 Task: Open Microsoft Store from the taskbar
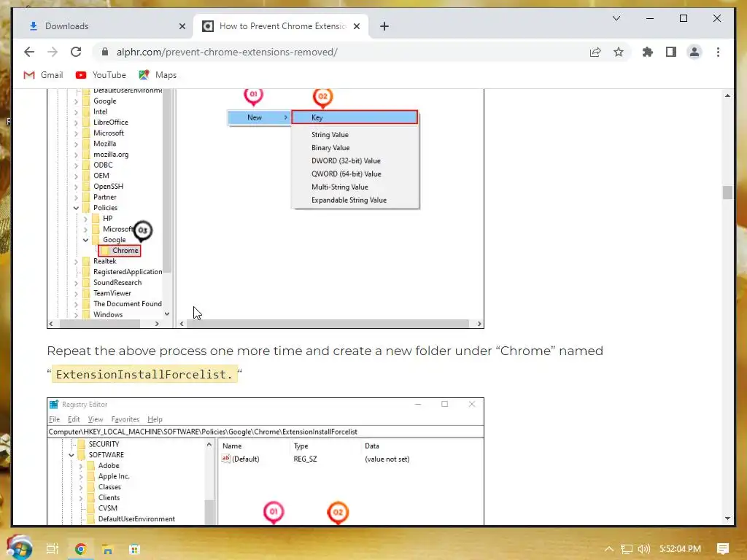(135, 549)
